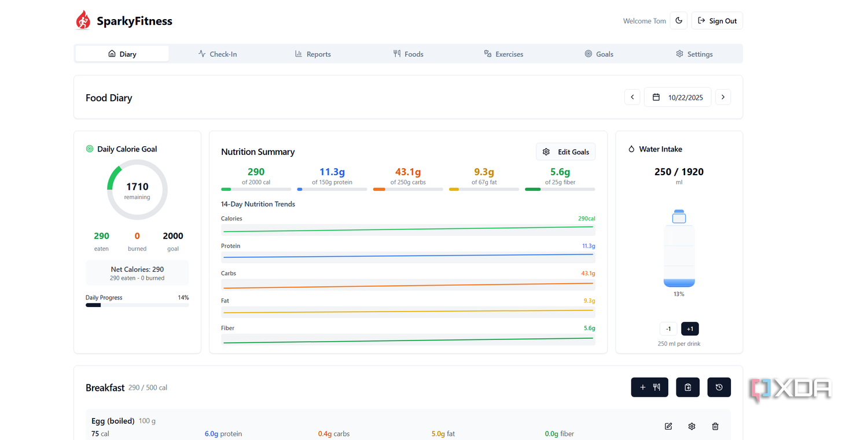Open the 10/22/2025 date picker
Screen dimensions: 868x440
point(678,97)
